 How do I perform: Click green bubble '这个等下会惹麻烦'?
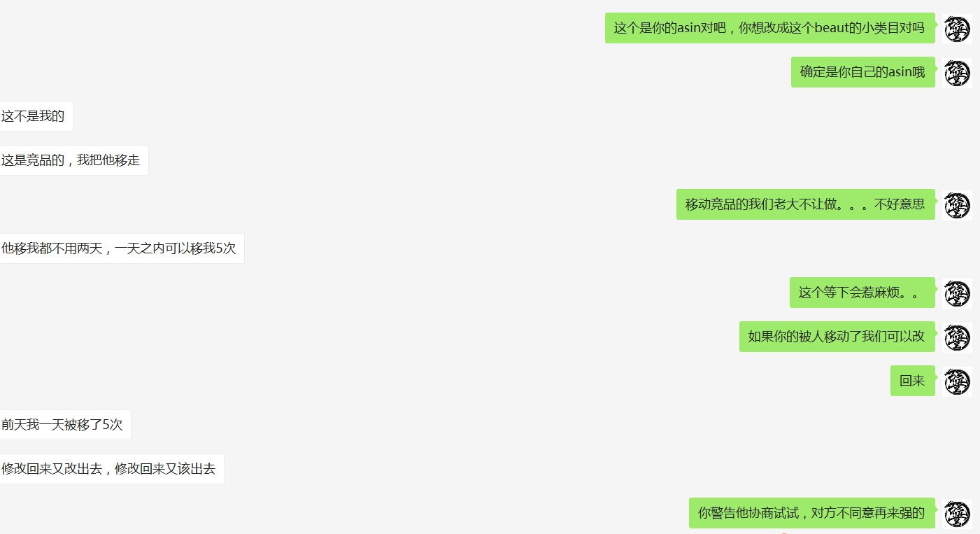[862, 293]
